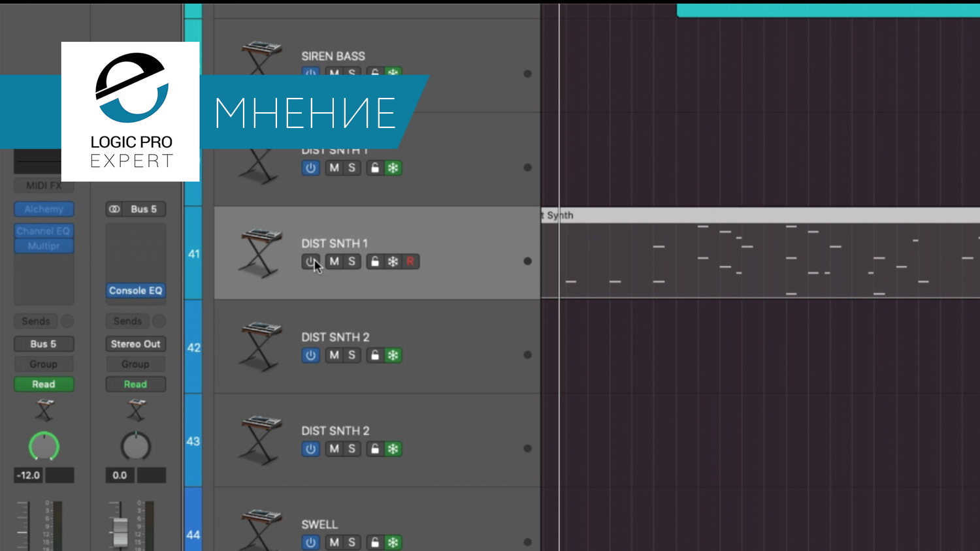Click lock icon on track 42
This screenshot has height=551, width=980.
pos(375,355)
